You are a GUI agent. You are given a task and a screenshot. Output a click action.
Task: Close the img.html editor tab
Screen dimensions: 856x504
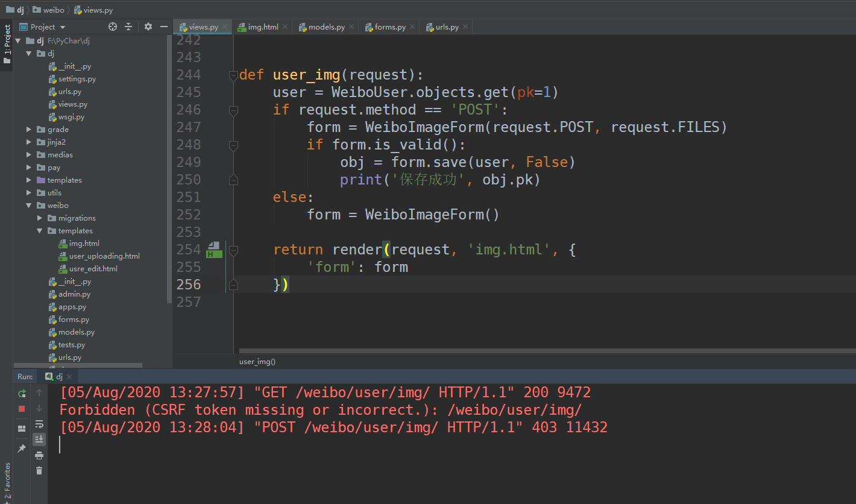coord(285,27)
